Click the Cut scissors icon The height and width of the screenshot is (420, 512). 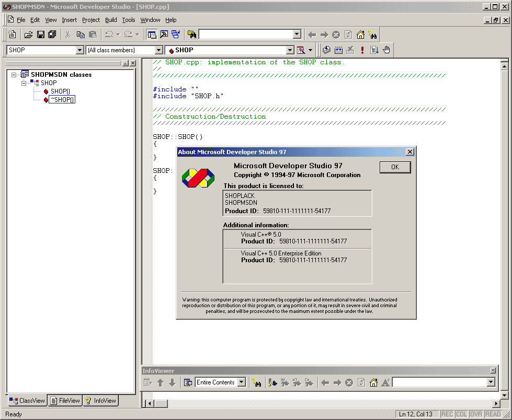(x=67, y=34)
